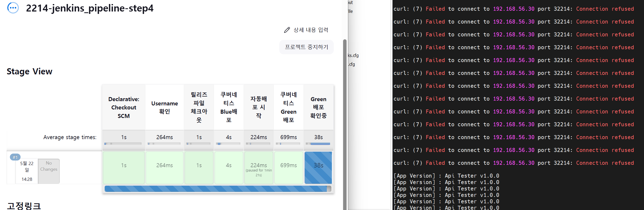Click the Stage View heading
The image size is (644, 210).
pos(29,71)
